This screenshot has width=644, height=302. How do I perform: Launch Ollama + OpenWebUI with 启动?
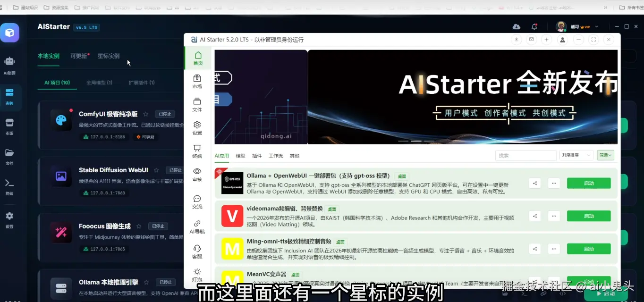tap(589, 183)
